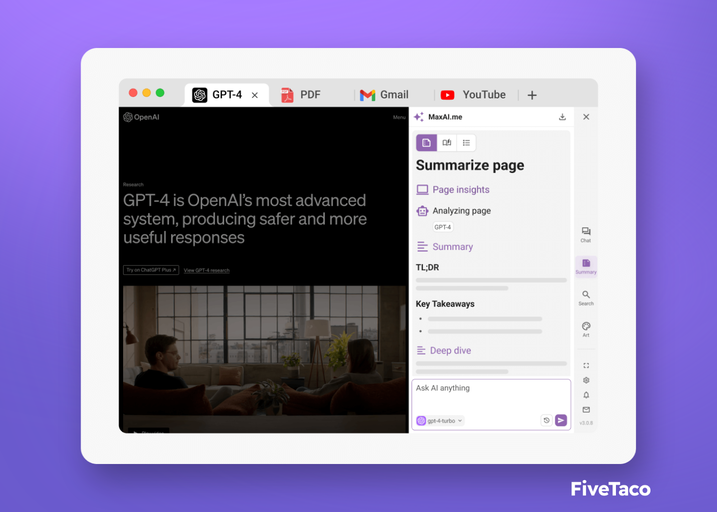
Task: Select the summarize page document icon
Action: pyautogui.click(x=426, y=143)
